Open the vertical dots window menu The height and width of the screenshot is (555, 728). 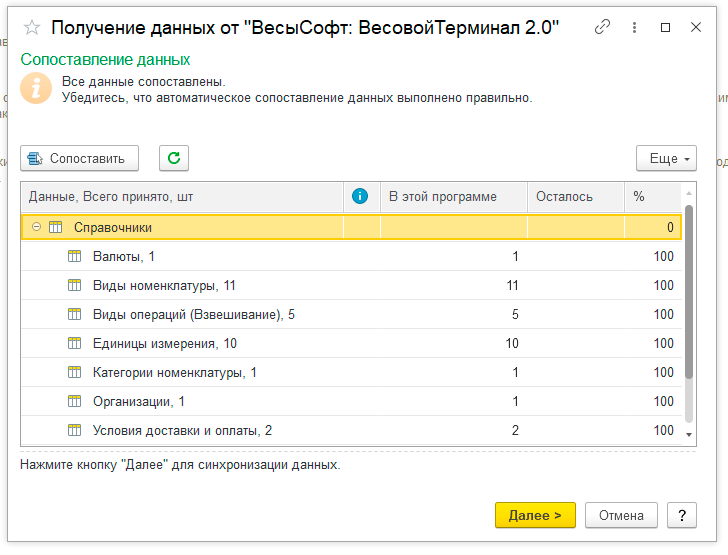point(634,28)
